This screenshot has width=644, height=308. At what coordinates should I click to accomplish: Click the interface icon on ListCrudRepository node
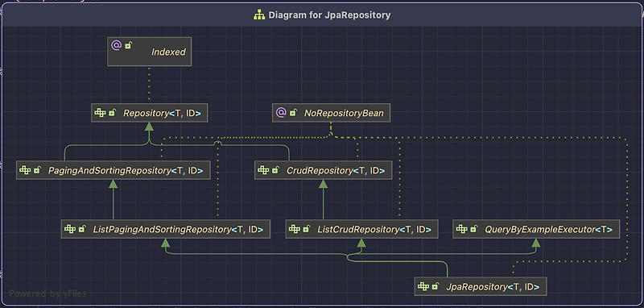pos(295,229)
